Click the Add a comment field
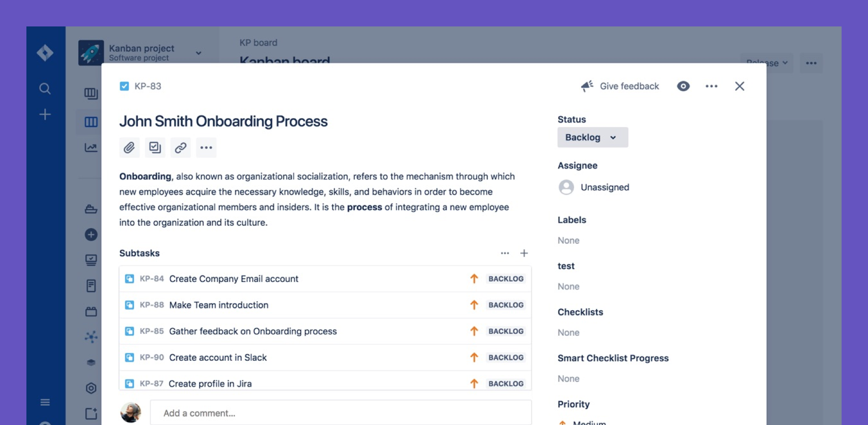The width and height of the screenshot is (868, 425). click(341, 413)
